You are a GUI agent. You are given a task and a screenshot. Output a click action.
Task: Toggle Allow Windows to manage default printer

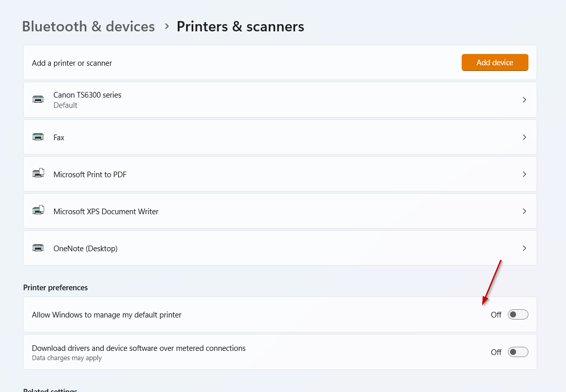tap(518, 314)
